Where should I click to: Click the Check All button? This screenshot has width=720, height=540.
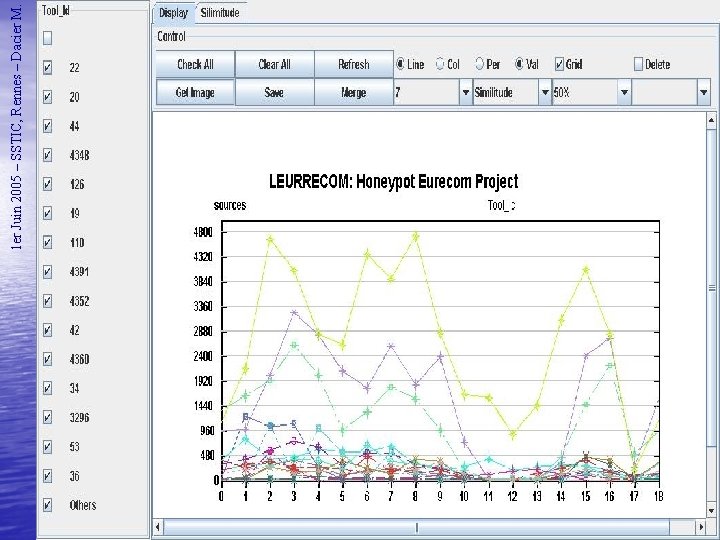coord(195,64)
